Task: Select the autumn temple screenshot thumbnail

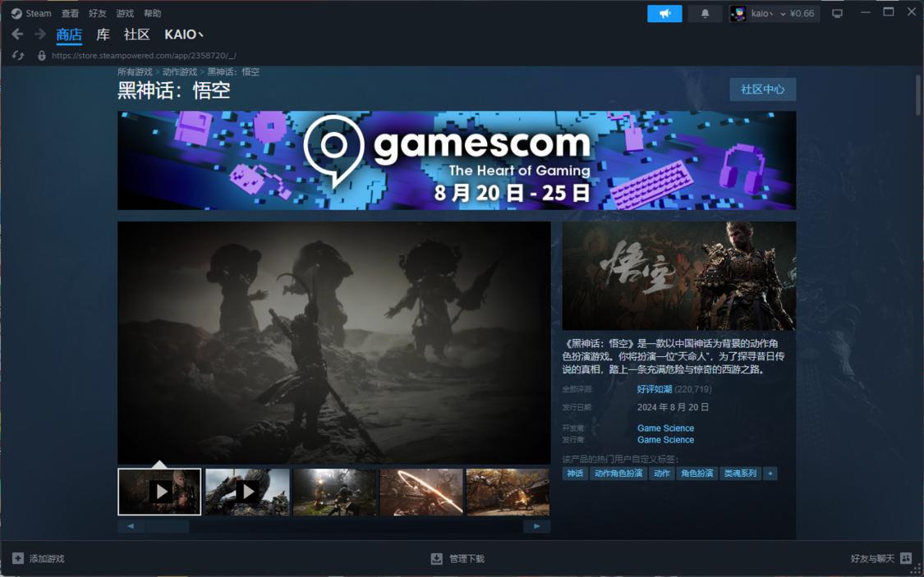Action: tap(508, 492)
